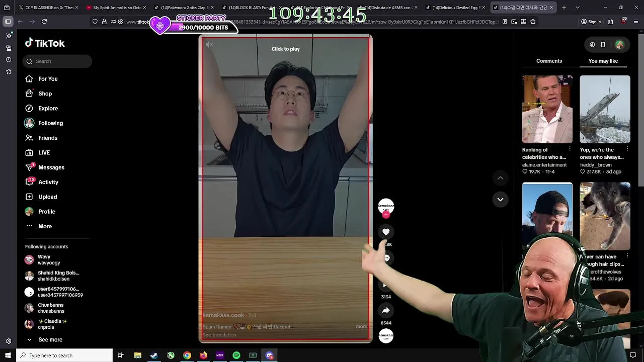Go to the previous video

point(500,178)
